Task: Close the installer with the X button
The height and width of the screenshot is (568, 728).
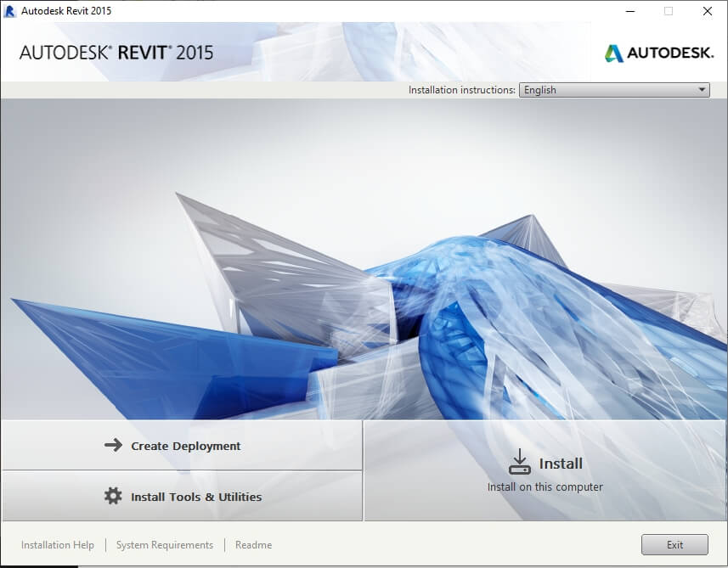Action: (x=707, y=11)
